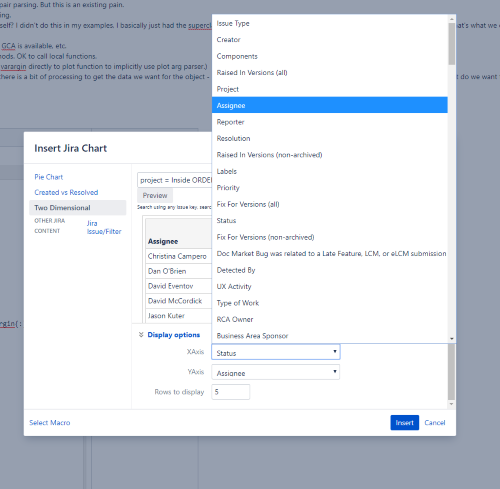Select Issue Type from the dropdown list
500x489 pixels.
pyautogui.click(x=330, y=23)
